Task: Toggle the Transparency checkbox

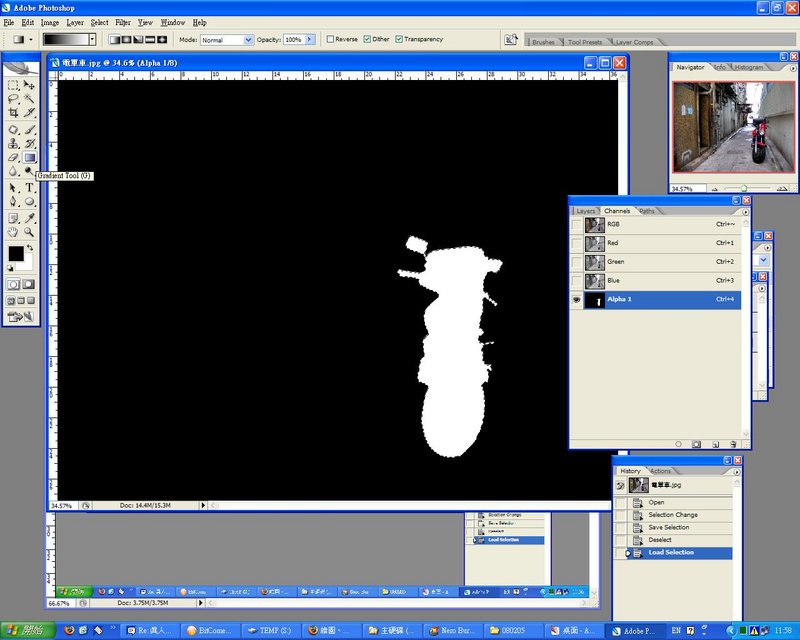Action: click(399, 39)
